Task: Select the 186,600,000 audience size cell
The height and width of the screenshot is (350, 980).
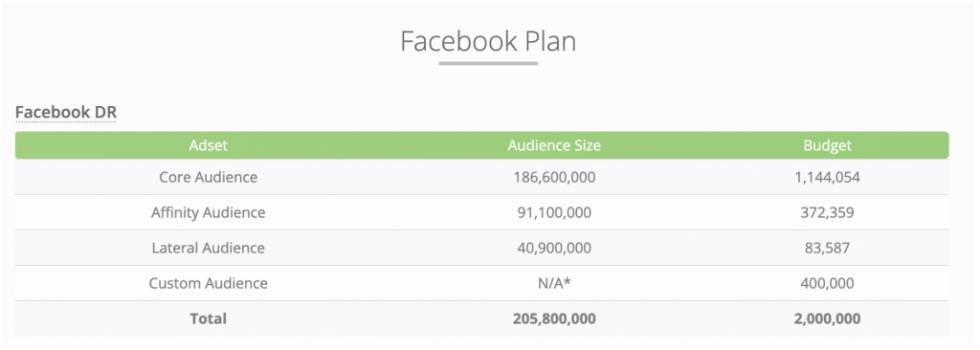Action: [x=554, y=178]
